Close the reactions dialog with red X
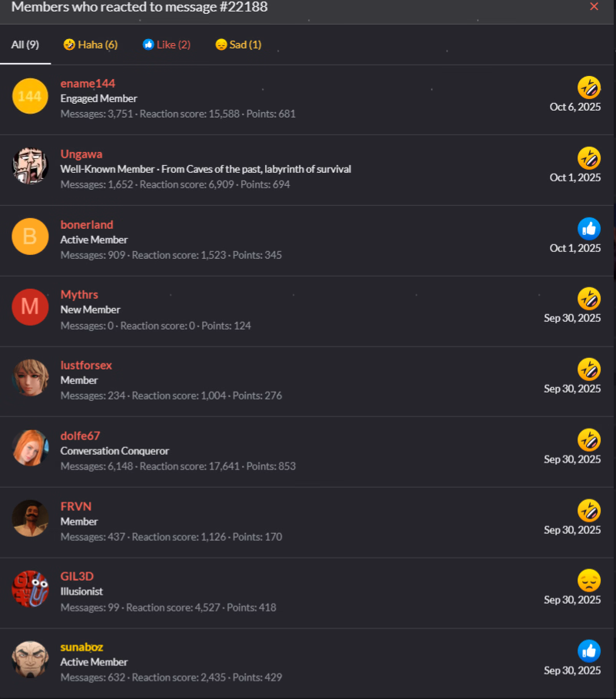 [x=594, y=7]
